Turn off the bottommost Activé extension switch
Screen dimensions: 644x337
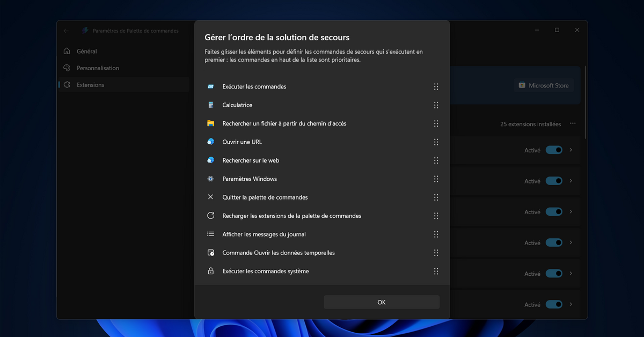coord(554,305)
